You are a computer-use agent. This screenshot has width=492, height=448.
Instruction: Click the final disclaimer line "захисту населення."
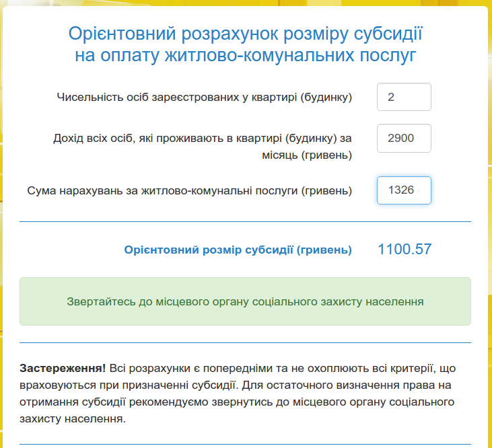(73, 418)
